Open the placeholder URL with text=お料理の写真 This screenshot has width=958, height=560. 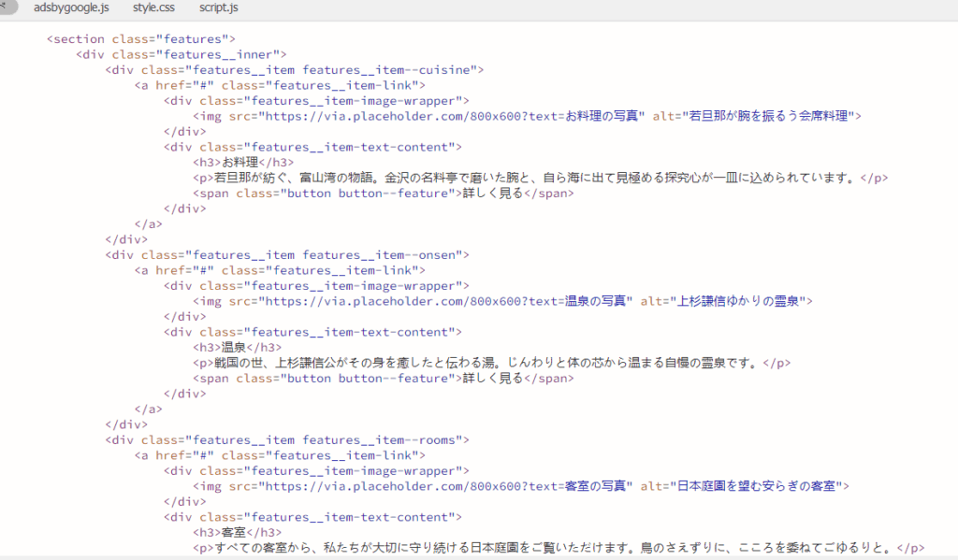pyautogui.click(x=452, y=116)
